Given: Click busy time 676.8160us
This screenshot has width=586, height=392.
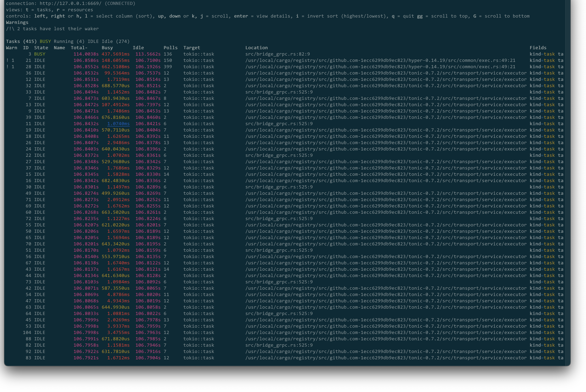Looking at the screenshot, I should (116, 117).
